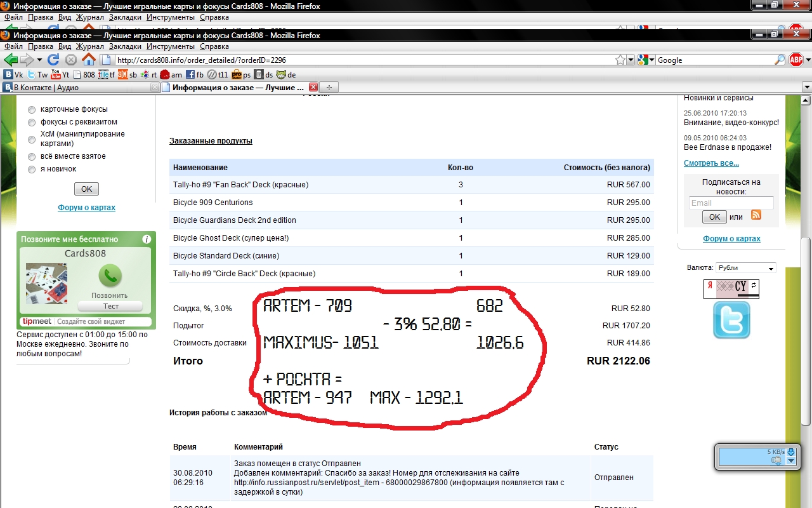The width and height of the screenshot is (812, 508).
Task: Open the 'Закладки' menu
Action: tap(125, 46)
